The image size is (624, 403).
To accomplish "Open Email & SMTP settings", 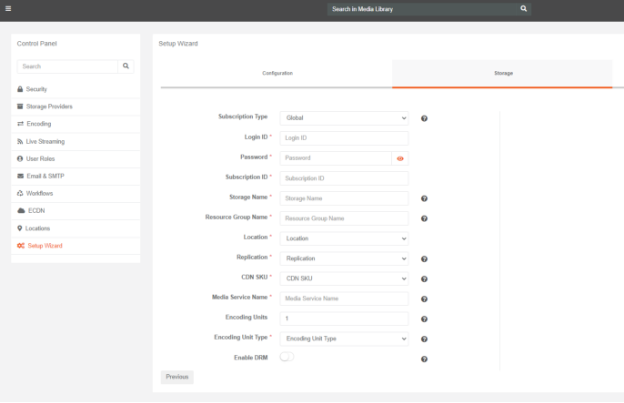I will (46, 176).
